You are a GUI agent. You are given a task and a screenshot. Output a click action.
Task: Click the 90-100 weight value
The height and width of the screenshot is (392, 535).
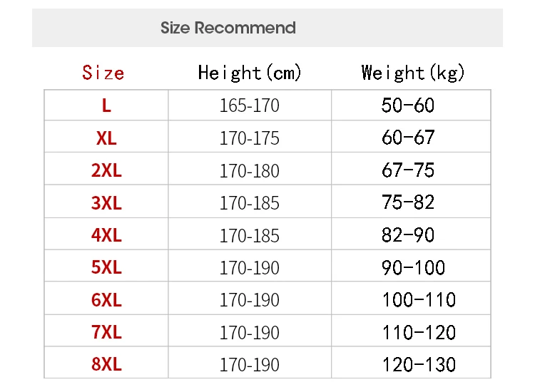point(413,267)
